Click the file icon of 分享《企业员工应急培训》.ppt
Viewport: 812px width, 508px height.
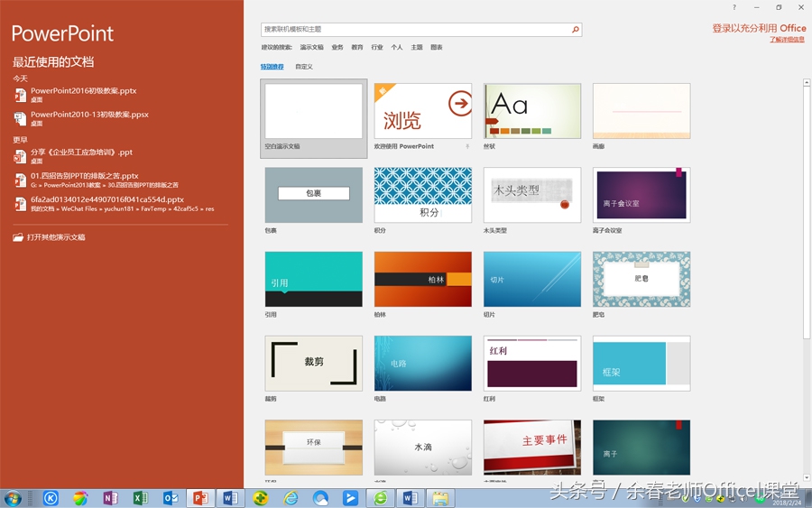(x=20, y=156)
